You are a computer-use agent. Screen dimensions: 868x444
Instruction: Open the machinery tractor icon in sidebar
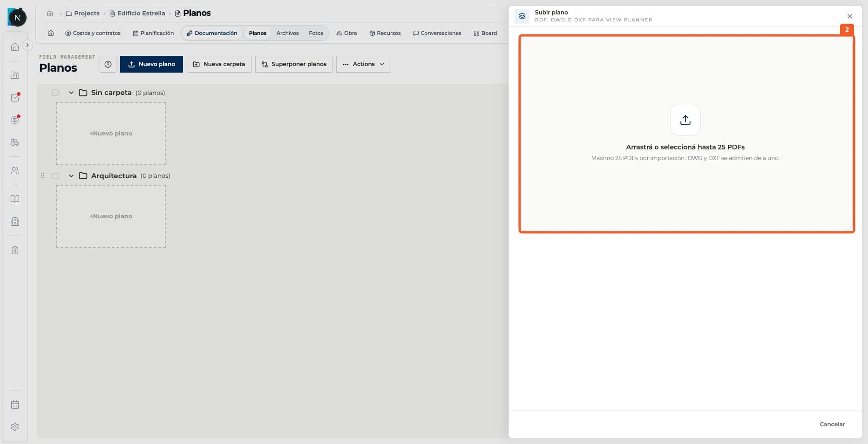pyautogui.click(x=15, y=142)
